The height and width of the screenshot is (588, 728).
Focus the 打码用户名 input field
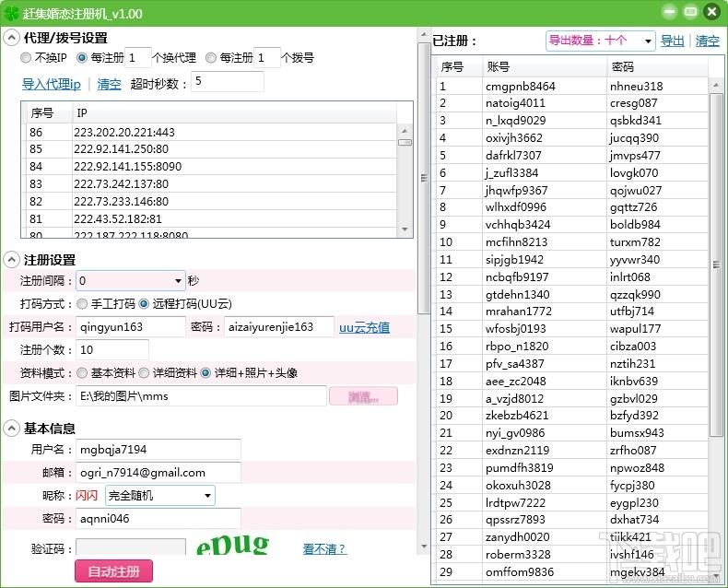131,327
